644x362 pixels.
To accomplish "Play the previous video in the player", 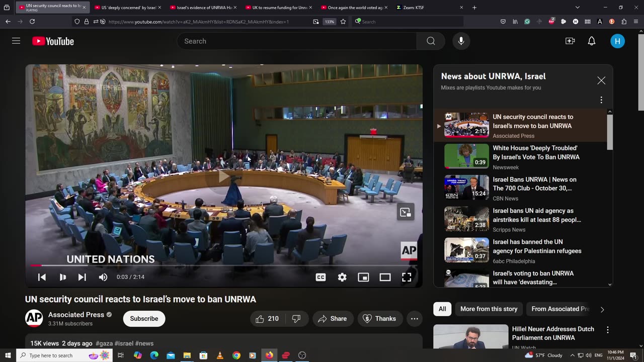I will pyautogui.click(x=42, y=277).
